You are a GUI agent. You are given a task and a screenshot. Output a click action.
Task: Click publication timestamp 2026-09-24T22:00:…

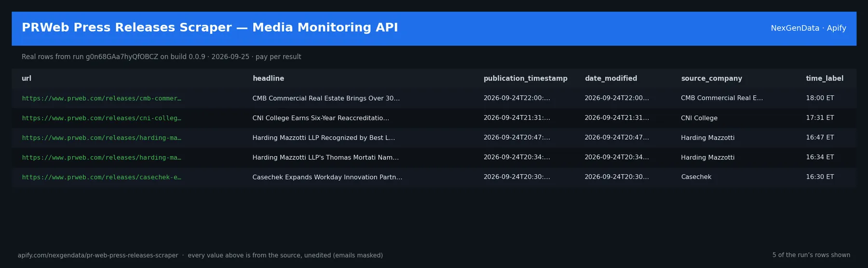point(516,98)
